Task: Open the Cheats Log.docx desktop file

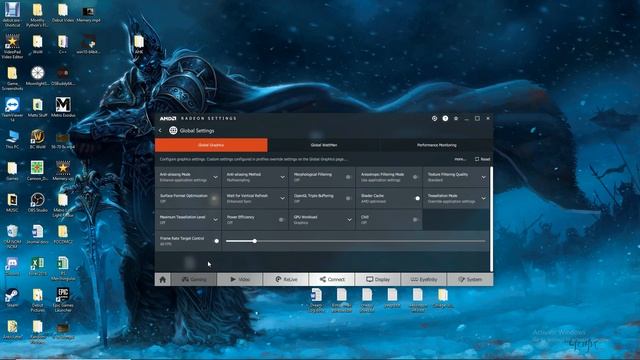Action: (316, 300)
